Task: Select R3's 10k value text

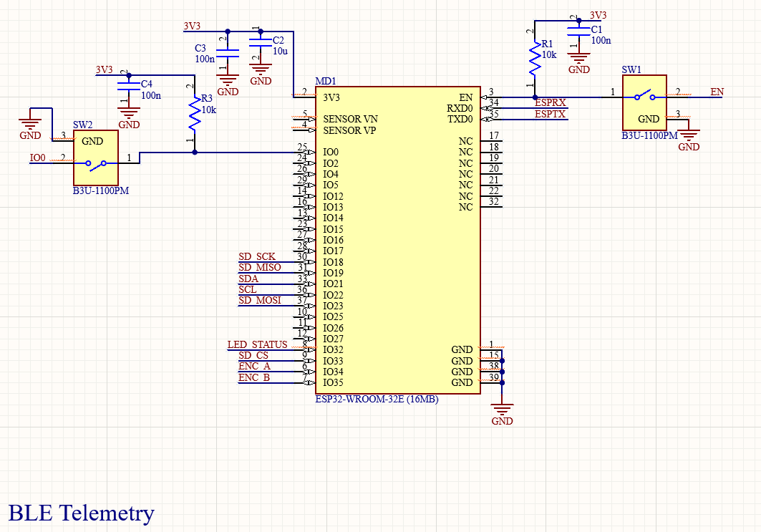Action: click(209, 110)
